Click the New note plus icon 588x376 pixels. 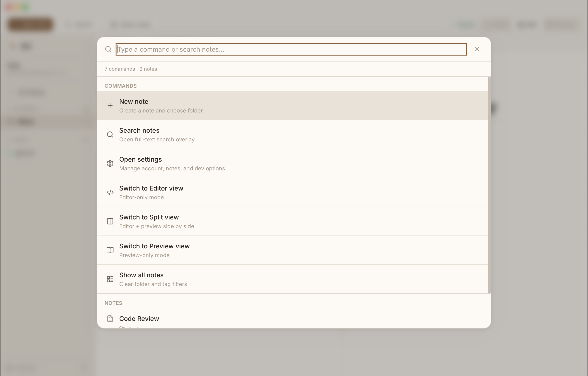tap(110, 105)
